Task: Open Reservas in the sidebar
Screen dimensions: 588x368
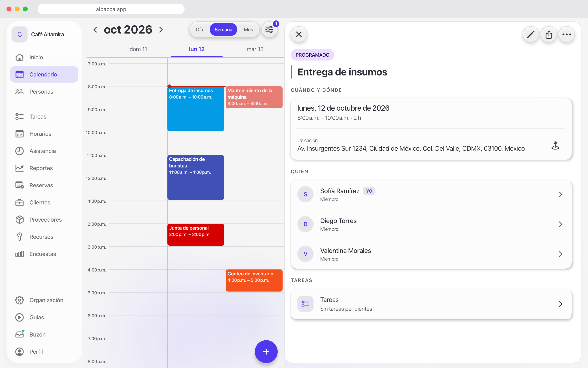Action: (x=44, y=185)
